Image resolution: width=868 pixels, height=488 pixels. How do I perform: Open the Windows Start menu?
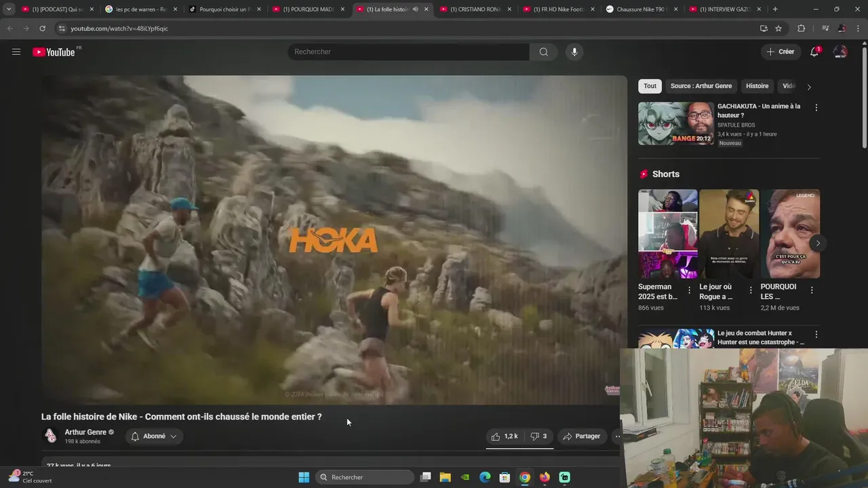[304, 477]
